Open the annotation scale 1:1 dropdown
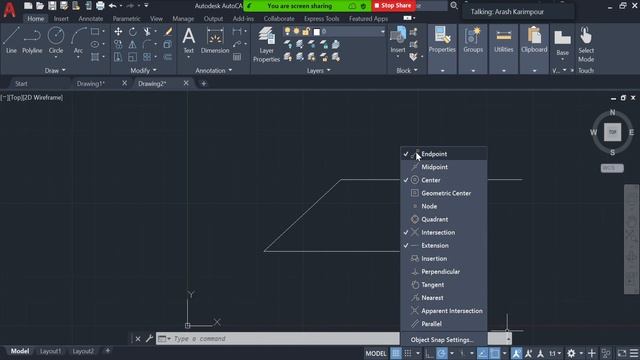 (555, 353)
